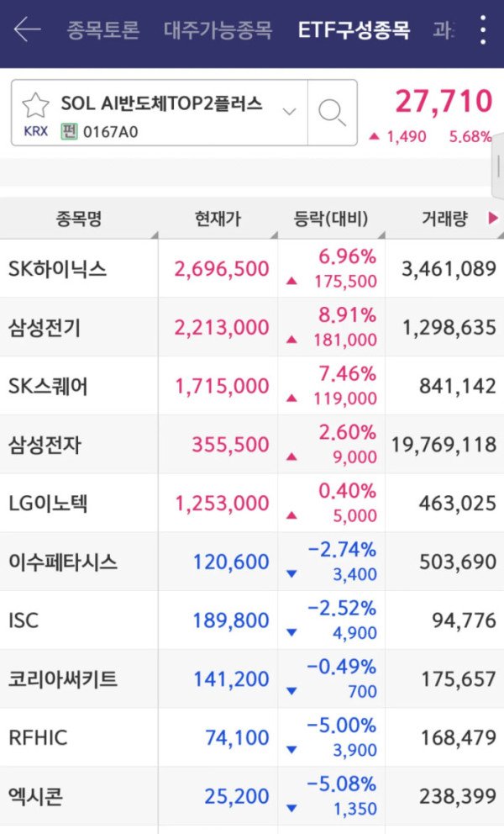Open the SK하이닉스 stock row

(252, 268)
